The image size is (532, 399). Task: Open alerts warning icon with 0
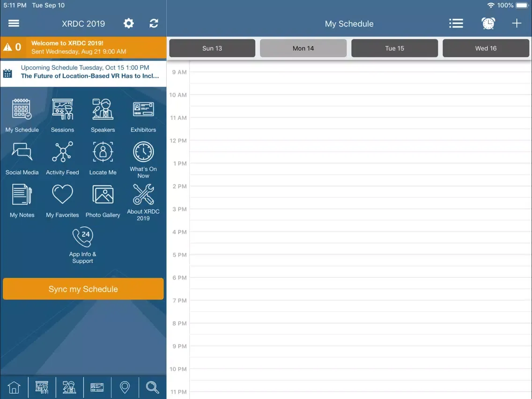point(12,47)
